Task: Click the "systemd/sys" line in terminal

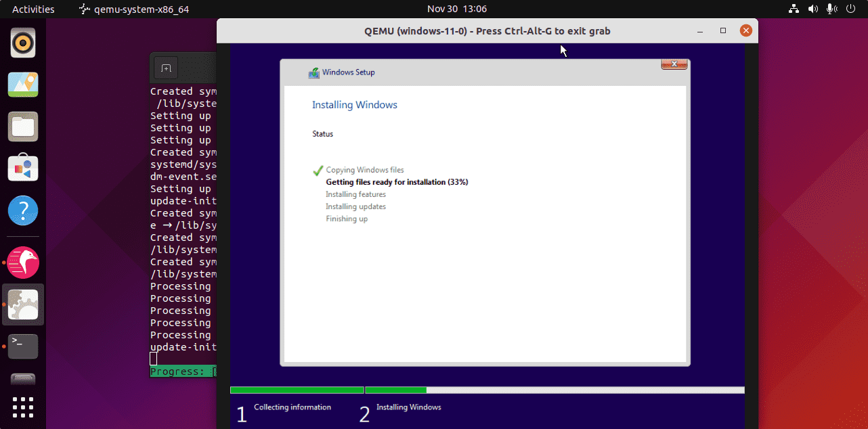Action: [183, 164]
